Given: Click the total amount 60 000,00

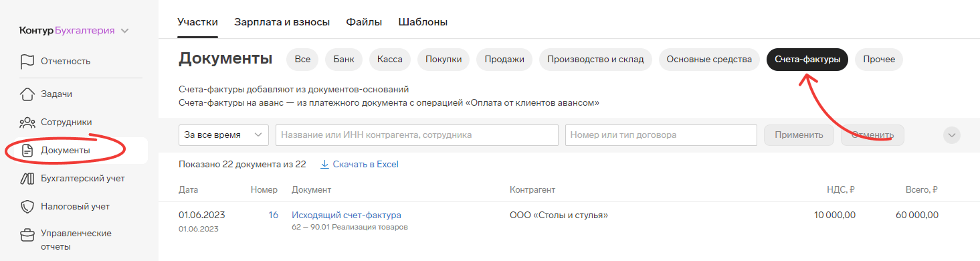Looking at the screenshot, I should tap(916, 215).
